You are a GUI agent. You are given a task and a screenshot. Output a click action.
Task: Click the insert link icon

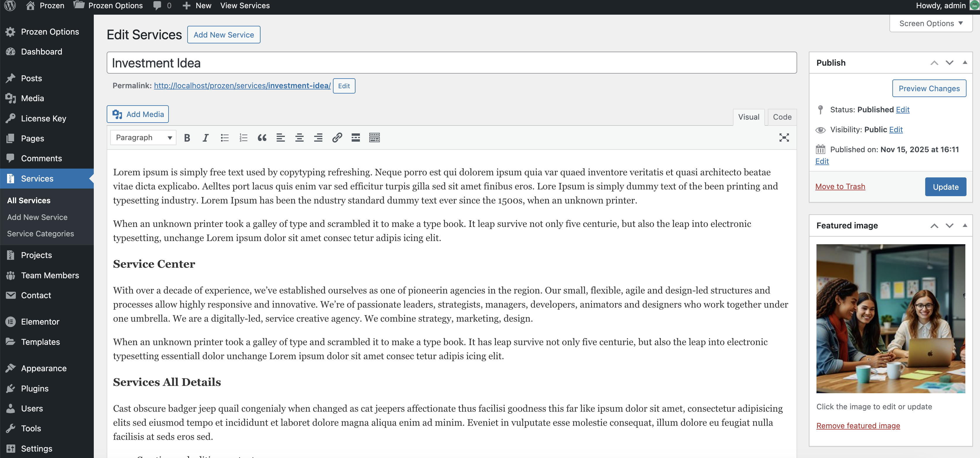pos(337,138)
